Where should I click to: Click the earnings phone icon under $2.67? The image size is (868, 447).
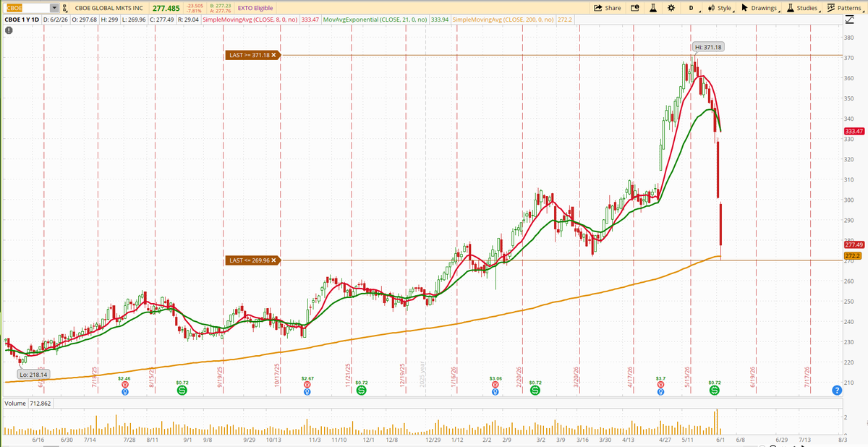tap(307, 385)
